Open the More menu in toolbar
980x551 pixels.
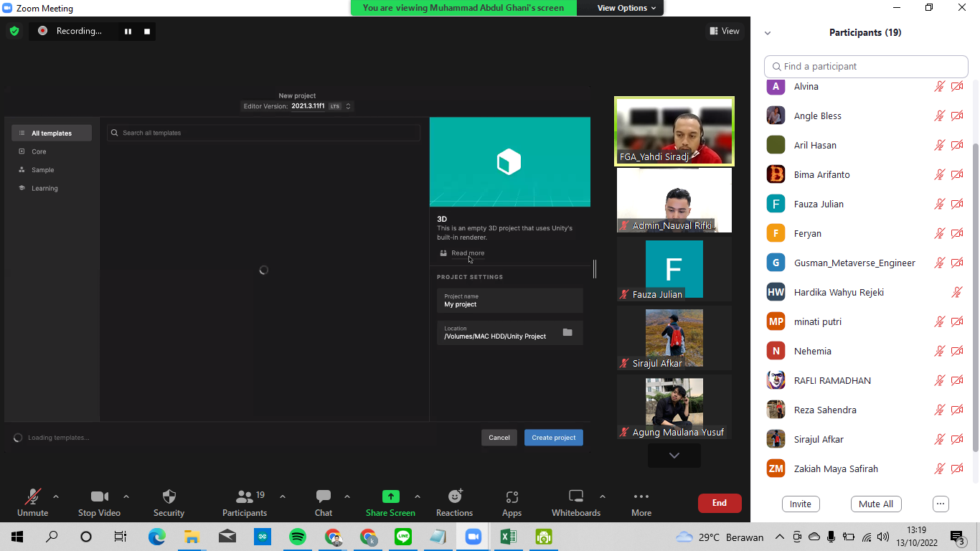tap(641, 497)
